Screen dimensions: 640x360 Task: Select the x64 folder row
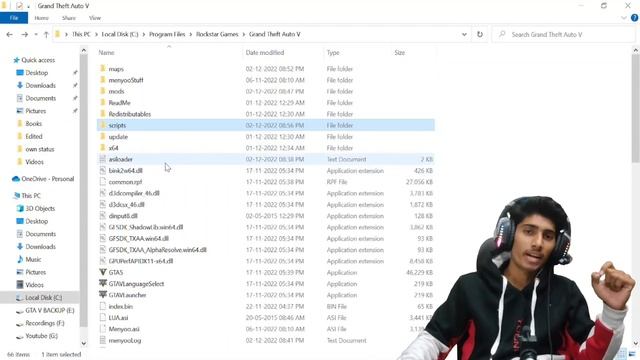tap(266, 148)
